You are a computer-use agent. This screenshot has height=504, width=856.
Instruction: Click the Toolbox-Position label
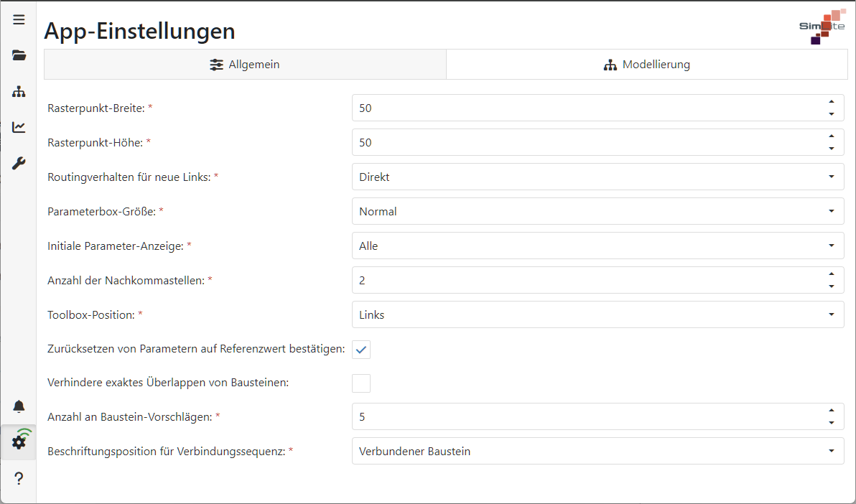91,314
